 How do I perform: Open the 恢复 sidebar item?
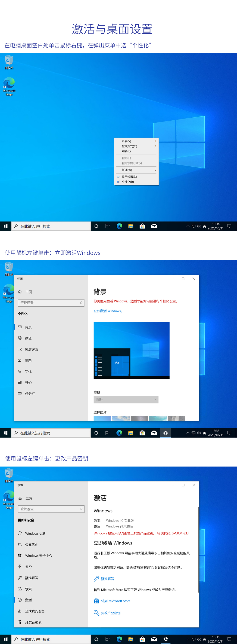[x=51, y=589]
